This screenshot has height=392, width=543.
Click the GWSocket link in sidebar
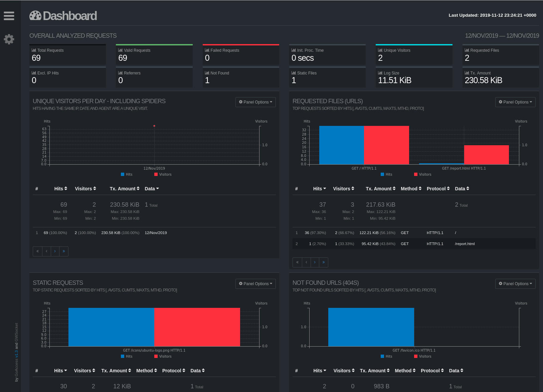[x=16, y=332]
